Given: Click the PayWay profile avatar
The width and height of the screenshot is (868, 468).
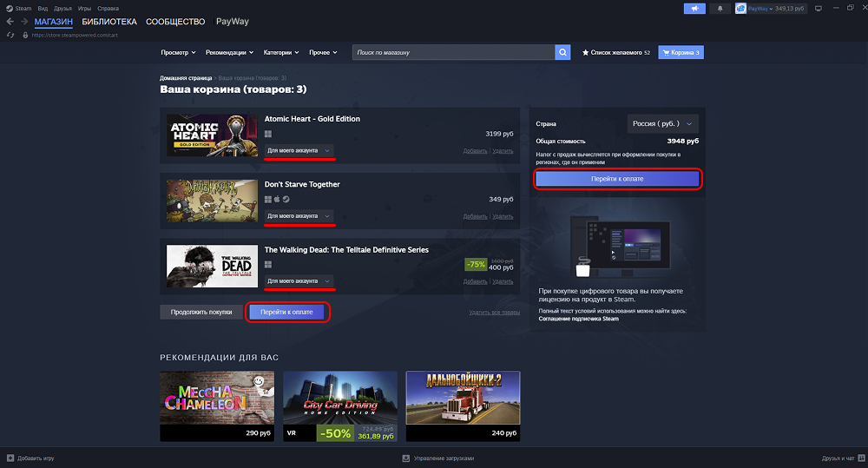Looking at the screenshot, I should tap(740, 9).
